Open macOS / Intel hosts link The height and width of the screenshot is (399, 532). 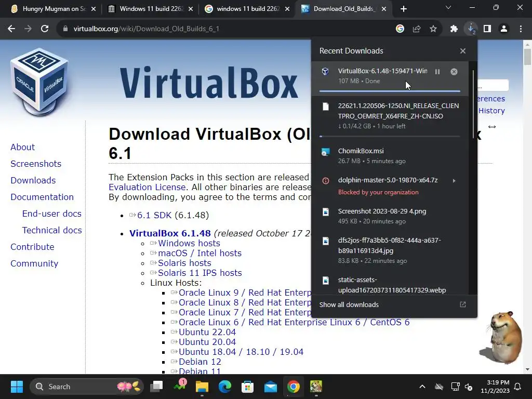199,253
